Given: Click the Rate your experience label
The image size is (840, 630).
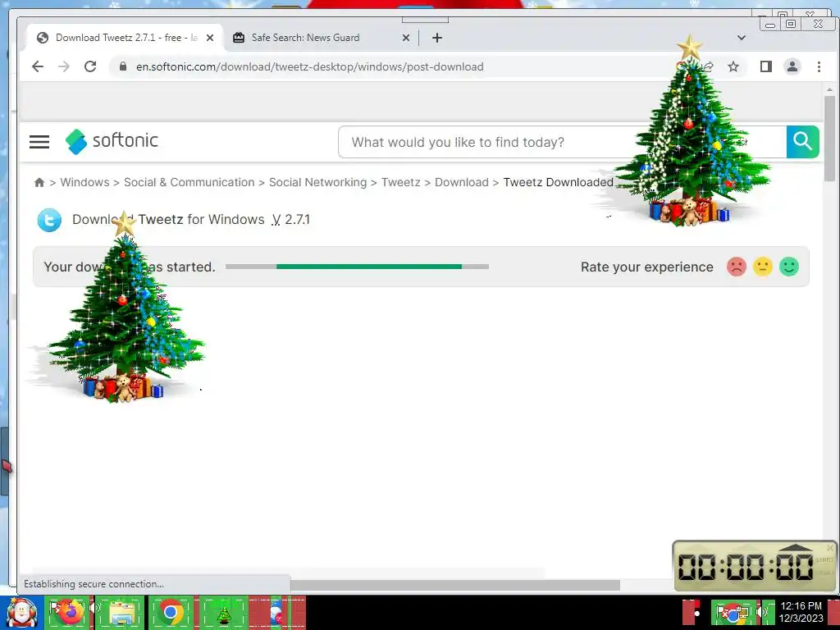Looking at the screenshot, I should (646, 267).
